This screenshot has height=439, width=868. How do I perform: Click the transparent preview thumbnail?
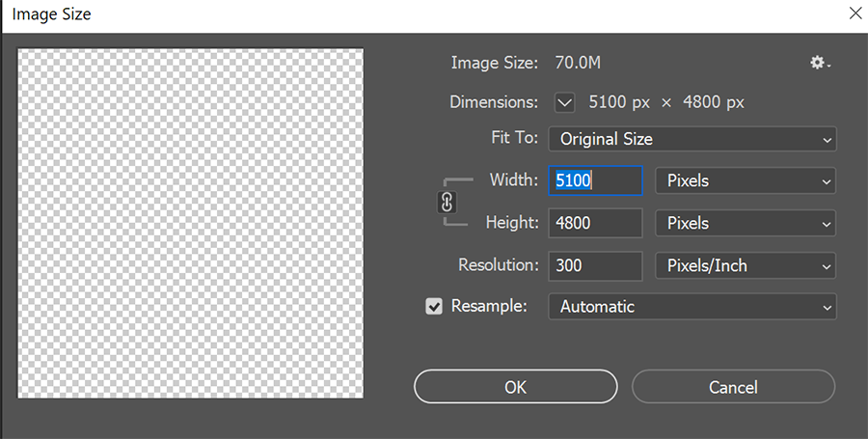coord(190,223)
